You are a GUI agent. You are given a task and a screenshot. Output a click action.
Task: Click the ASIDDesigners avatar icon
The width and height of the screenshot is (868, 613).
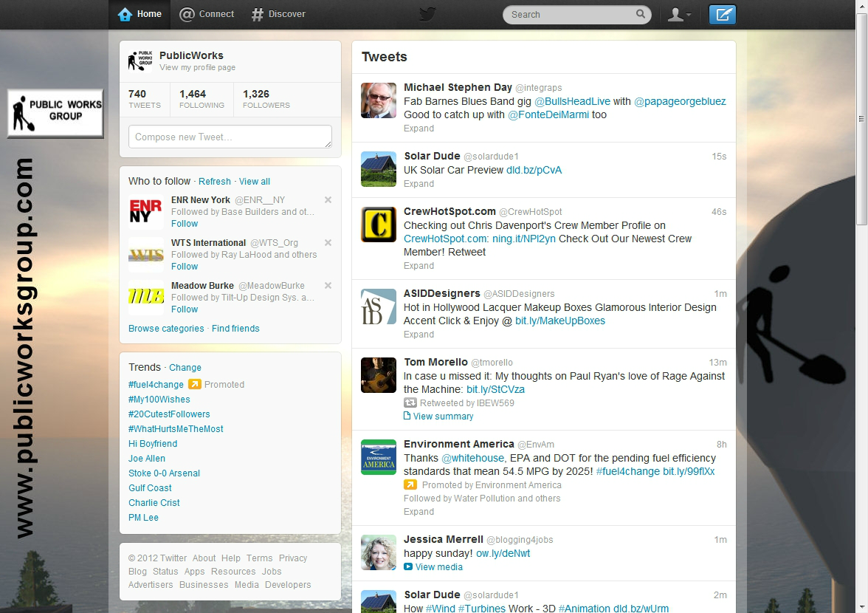(x=379, y=306)
